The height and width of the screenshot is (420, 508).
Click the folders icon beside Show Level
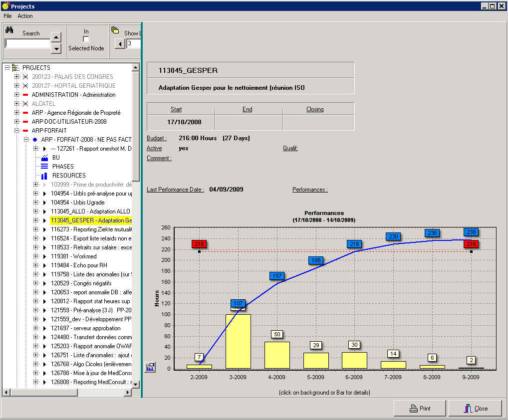click(x=115, y=30)
